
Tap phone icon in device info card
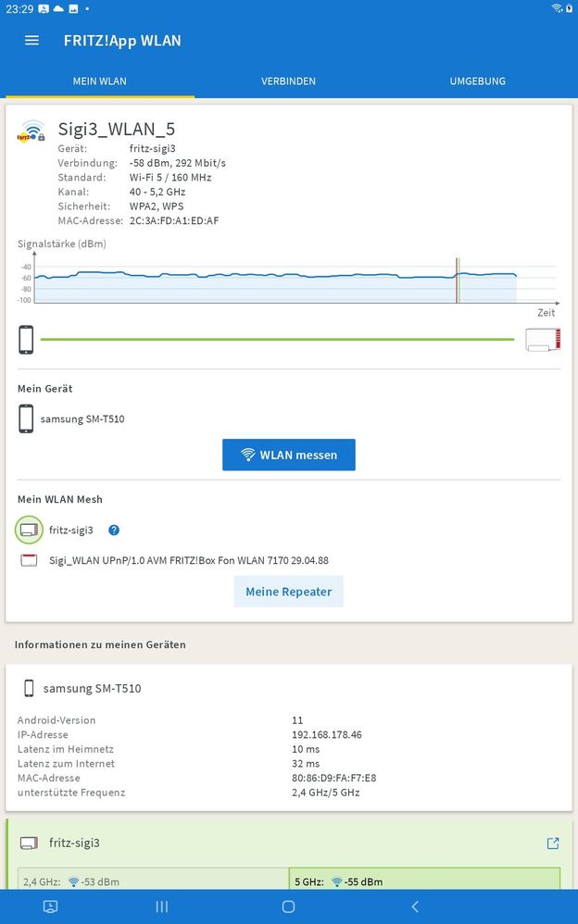coord(29,688)
